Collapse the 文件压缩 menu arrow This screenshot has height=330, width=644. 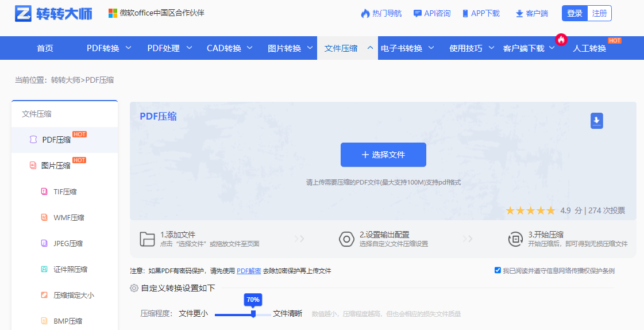pyautogui.click(x=370, y=48)
